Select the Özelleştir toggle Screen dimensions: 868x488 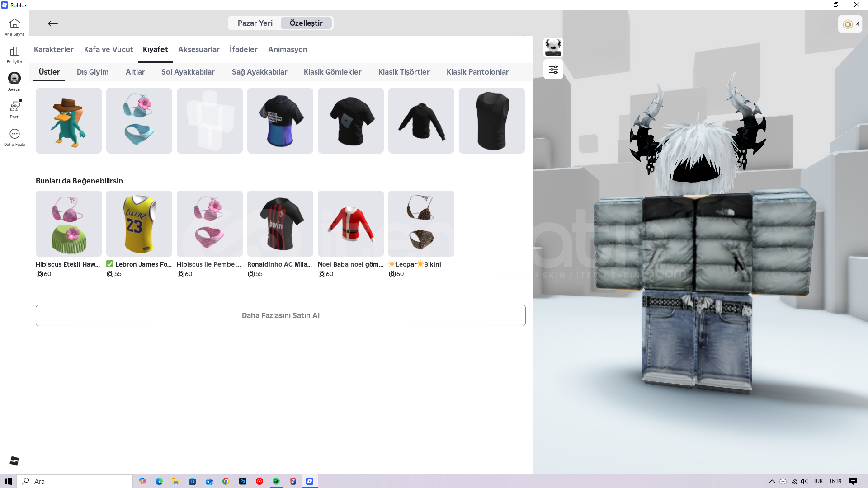(x=306, y=23)
